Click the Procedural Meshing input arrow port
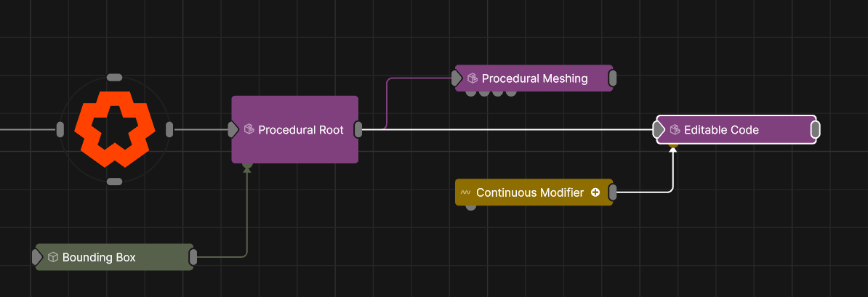The image size is (868, 297). tap(457, 78)
